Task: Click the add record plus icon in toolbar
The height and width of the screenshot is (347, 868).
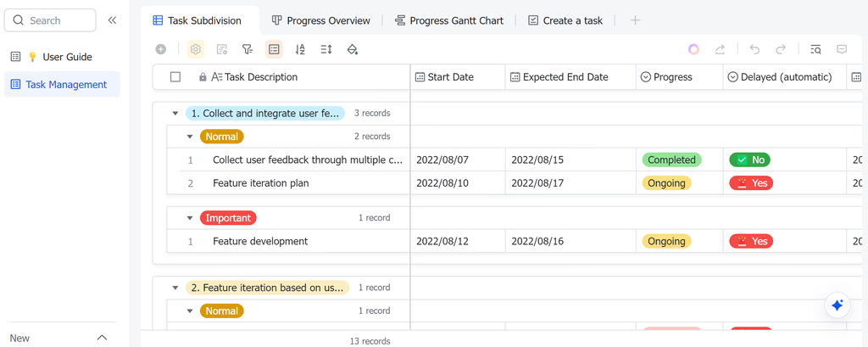Action: (160, 49)
